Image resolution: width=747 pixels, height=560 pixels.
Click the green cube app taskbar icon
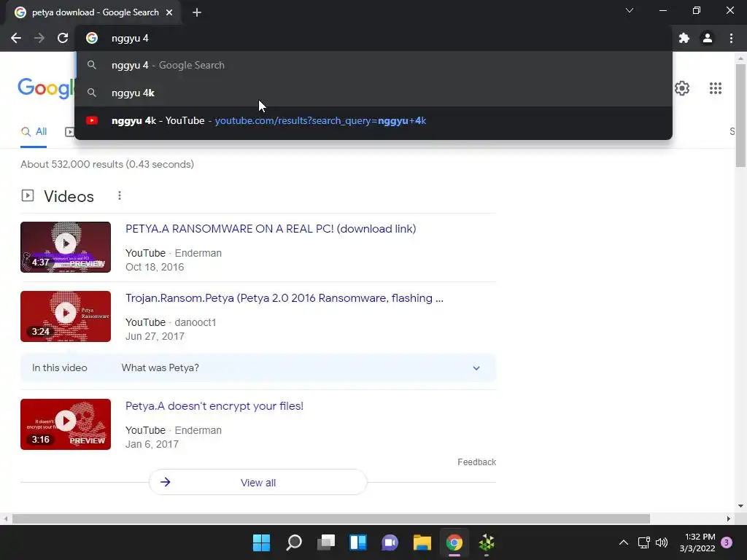coord(487,542)
